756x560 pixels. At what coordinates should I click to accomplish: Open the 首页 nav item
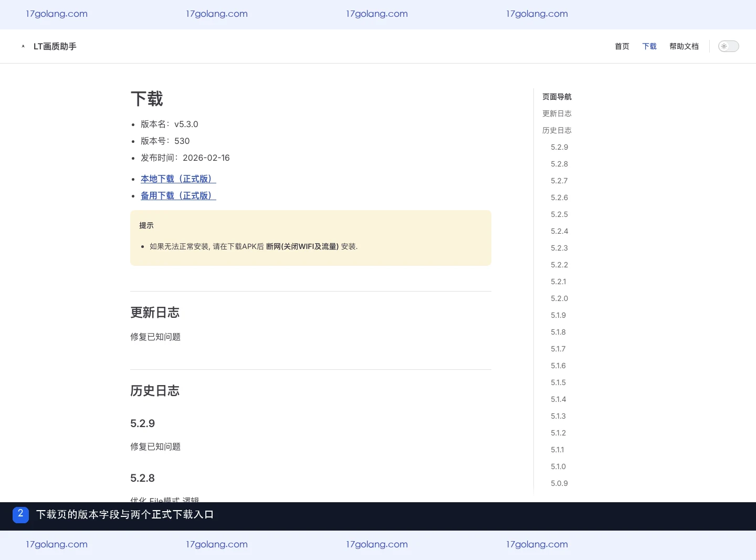pos(622,46)
